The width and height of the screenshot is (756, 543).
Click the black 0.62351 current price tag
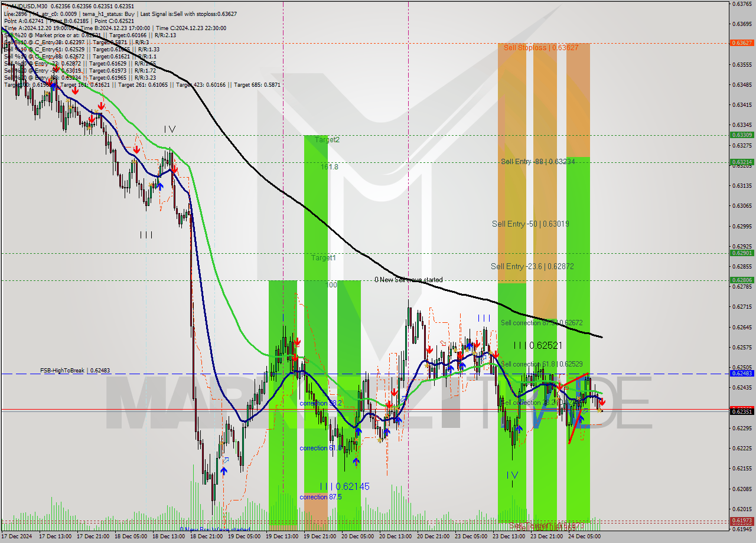742,412
